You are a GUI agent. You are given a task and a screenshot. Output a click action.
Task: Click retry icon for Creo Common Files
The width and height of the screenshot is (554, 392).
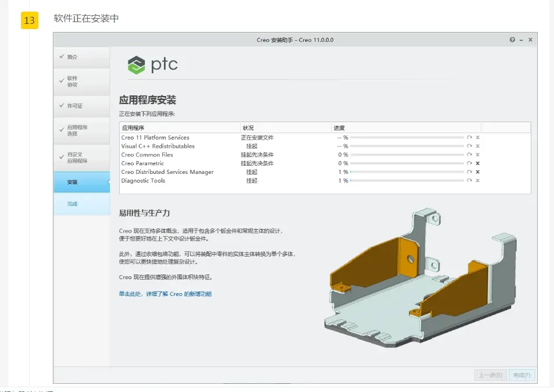[x=469, y=155]
